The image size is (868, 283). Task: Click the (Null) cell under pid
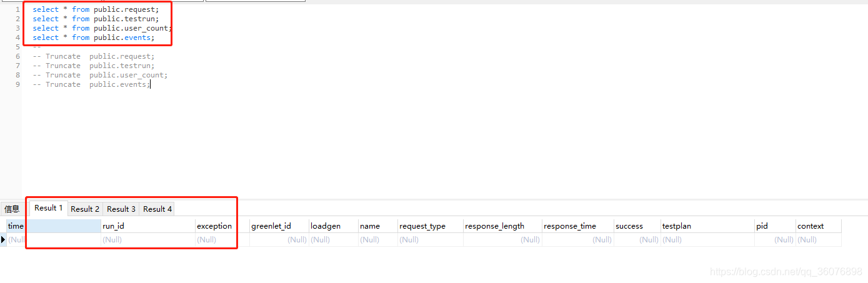point(775,240)
